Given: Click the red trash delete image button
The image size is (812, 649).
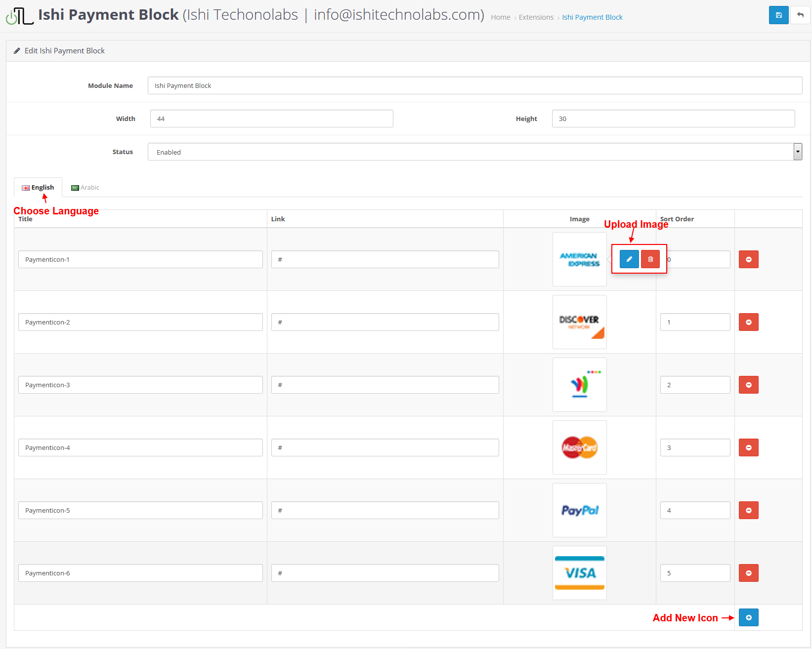Looking at the screenshot, I should 650,259.
